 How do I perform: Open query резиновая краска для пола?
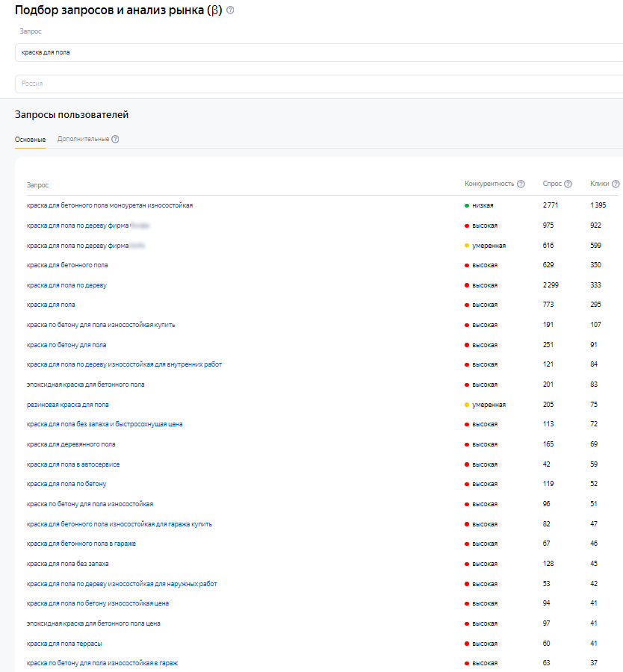(x=67, y=405)
